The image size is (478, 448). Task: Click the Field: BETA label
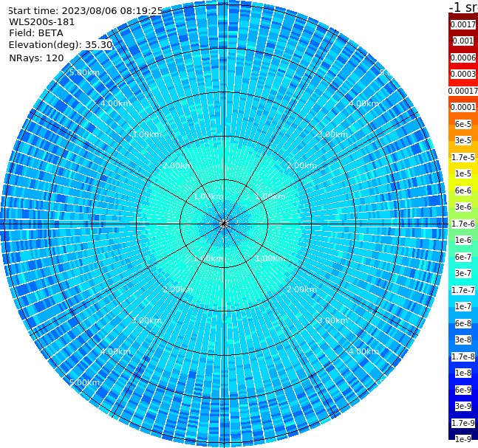[36, 33]
